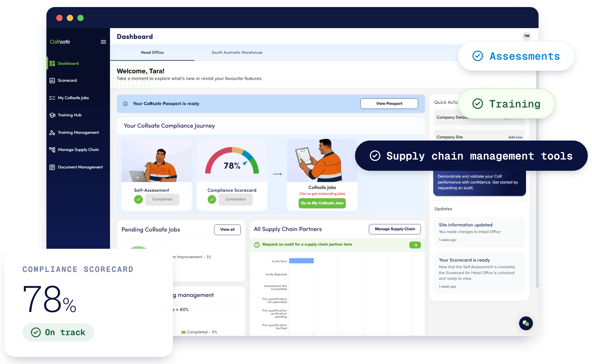The width and height of the screenshot is (592, 364).
Task: Click the Completed button under Compliance Scorecard
Action: (235, 199)
